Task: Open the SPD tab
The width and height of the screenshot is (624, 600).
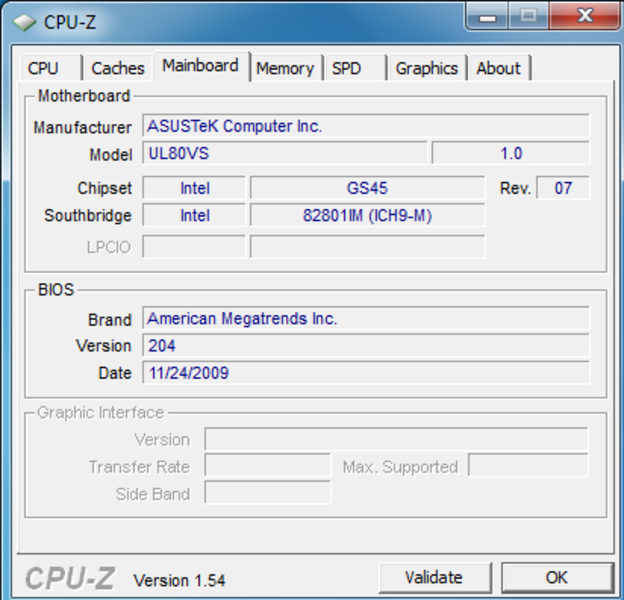Action: 355,68
